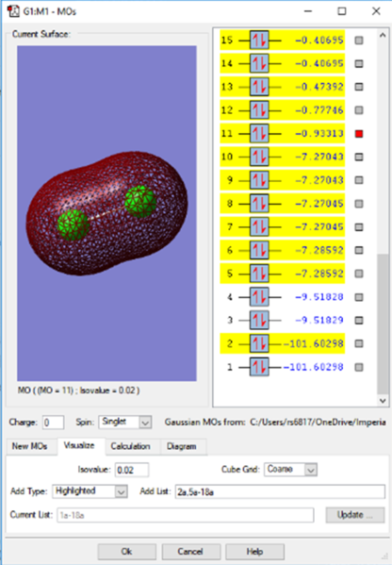The height and width of the screenshot is (565, 392).
Task: Toggle surface marker for MO 9
Action: coord(359,180)
